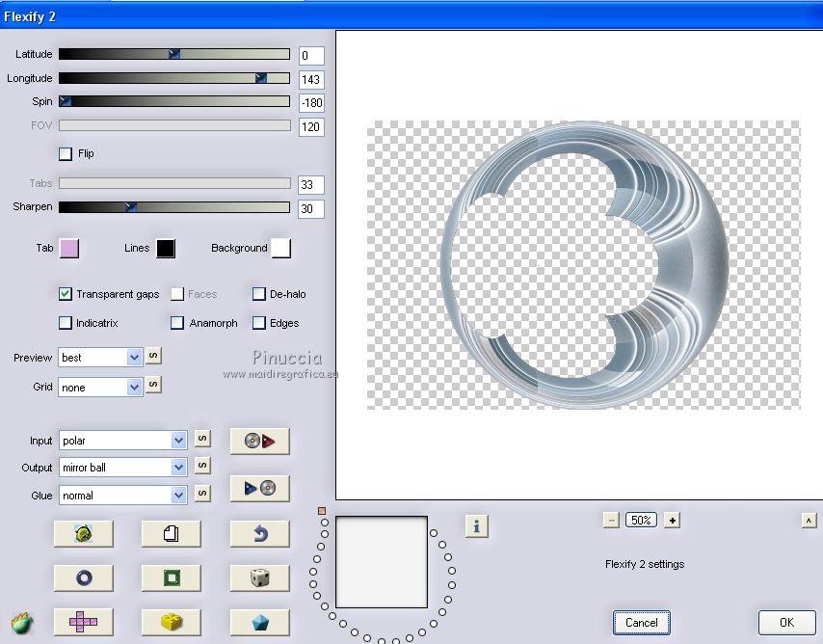Toggle the Indicatrix checkbox
823x644 pixels.
coord(66,323)
